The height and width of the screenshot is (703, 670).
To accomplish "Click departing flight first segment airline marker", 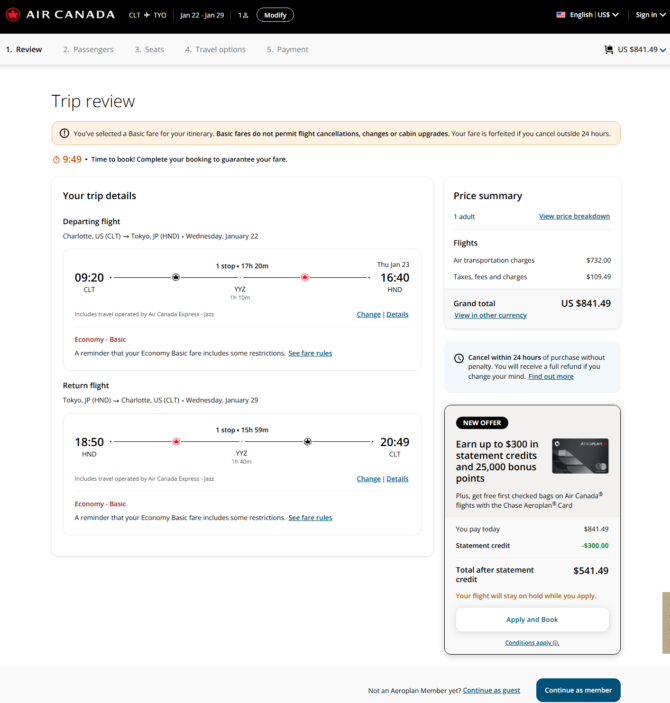I will click(176, 278).
